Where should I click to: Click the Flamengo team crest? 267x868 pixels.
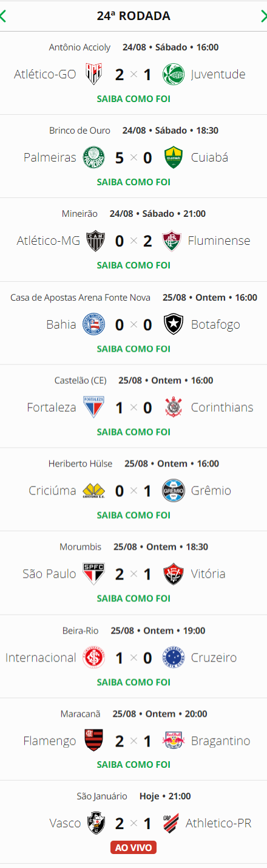[93, 740]
